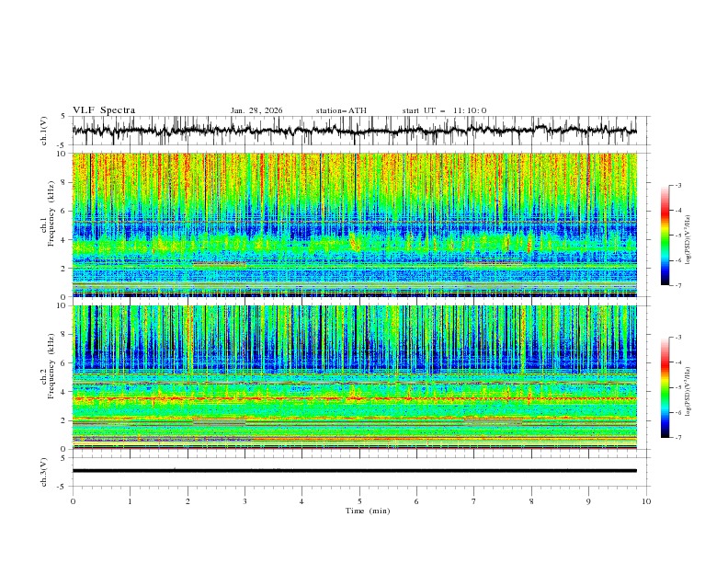The height and width of the screenshot is (563, 728).
Task: Click the "ch.3(V)" waveform axis label
Action: (44, 472)
